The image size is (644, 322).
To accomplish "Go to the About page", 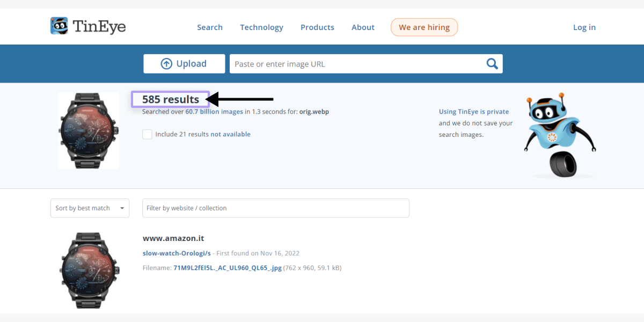I will (363, 27).
